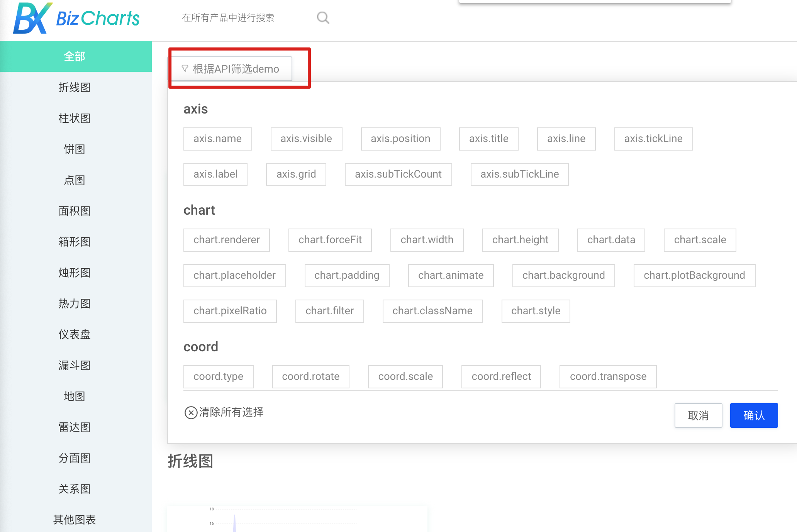The image size is (797, 532).
Task: Open the 饼图 category
Action: [75, 149]
